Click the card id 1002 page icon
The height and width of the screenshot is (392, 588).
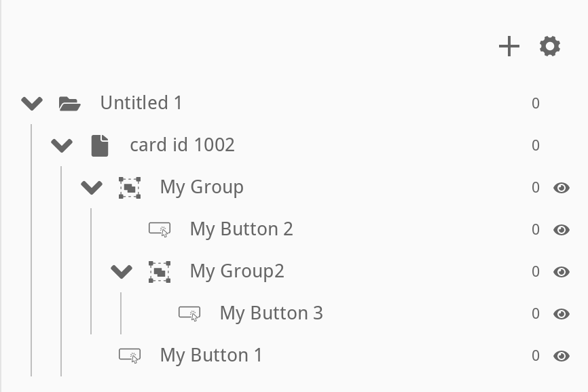pyautogui.click(x=100, y=145)
